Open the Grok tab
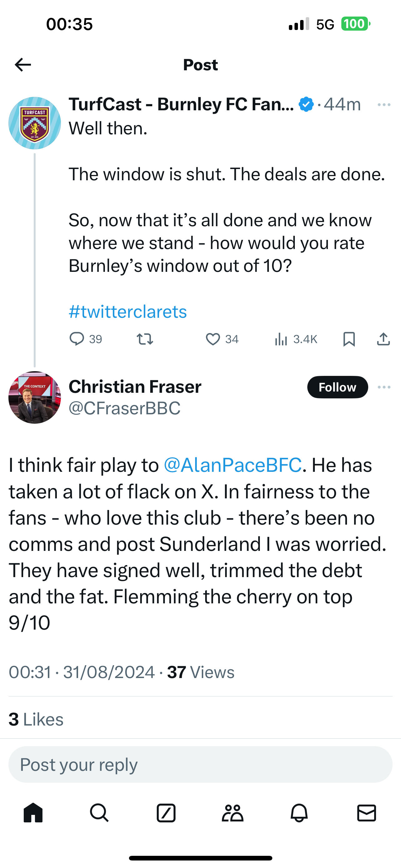401x868 pixels. point(166,813)
